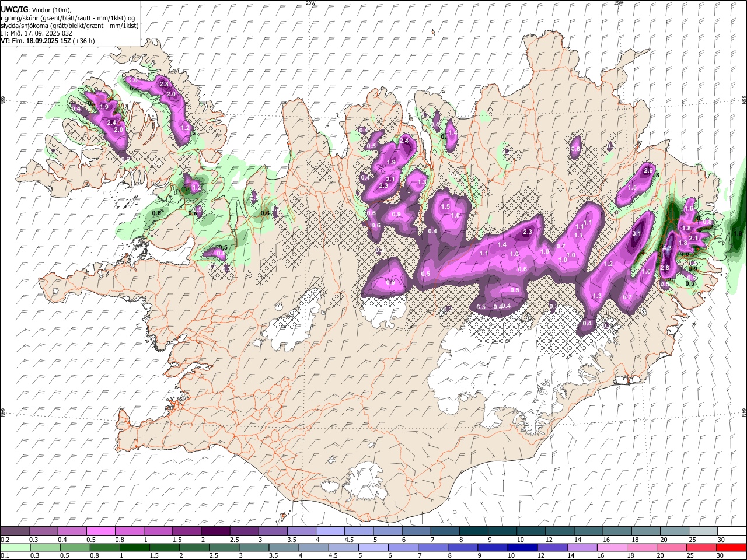
Task: Click the 0.3 swatch in the upper snow legend
Action: pyautogui.click(x=44, y=531)
